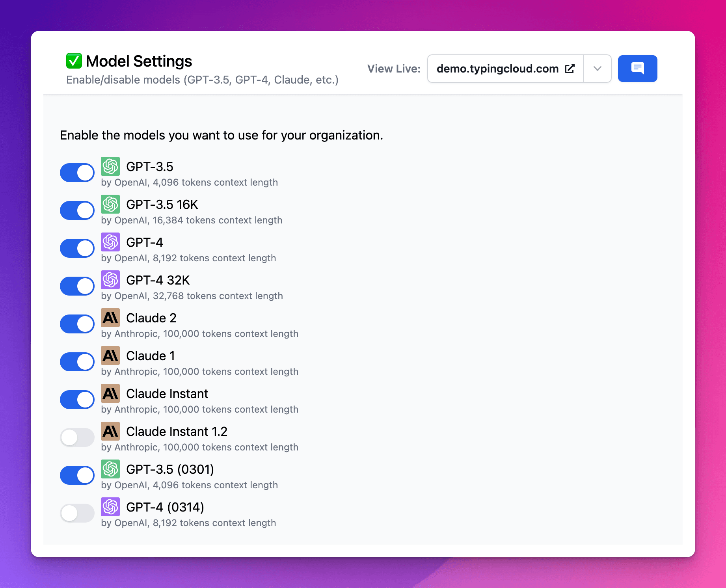Click the Anthropic icon beside Claude 1
The height and width of the screenshot is (588, 726).
(110, 355)
